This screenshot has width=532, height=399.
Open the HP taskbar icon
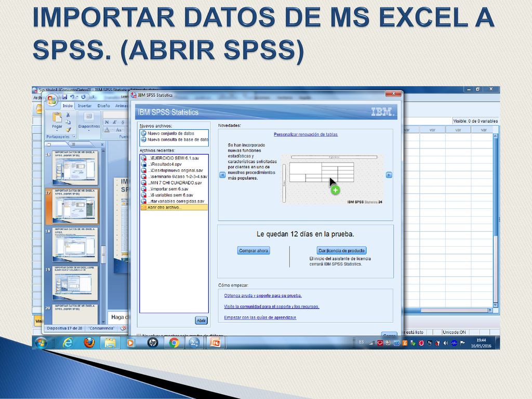(153, 343)
